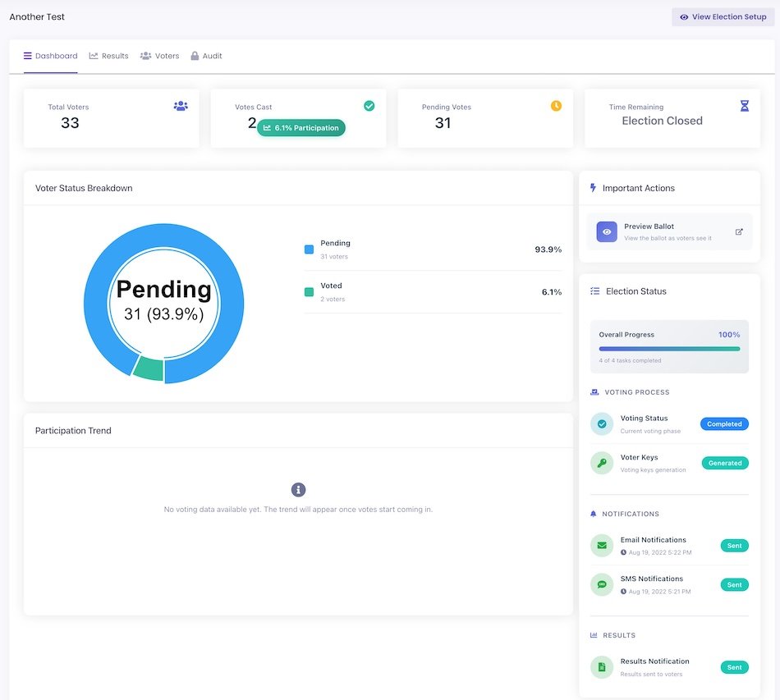This screenshot has width=780, height=700.
Task: Click the Time Remaining hourglass icon
Action: coord(744,106)
